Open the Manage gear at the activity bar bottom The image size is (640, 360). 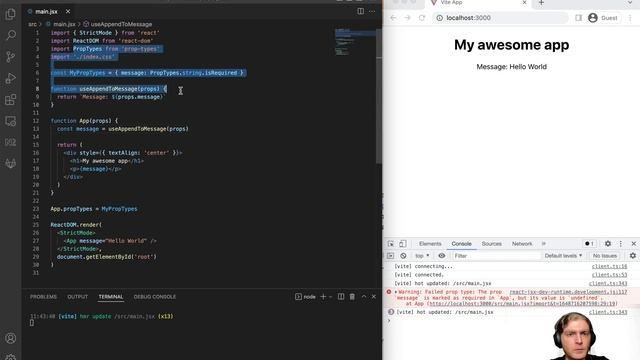pyautogui.click(x=11, y=357)
